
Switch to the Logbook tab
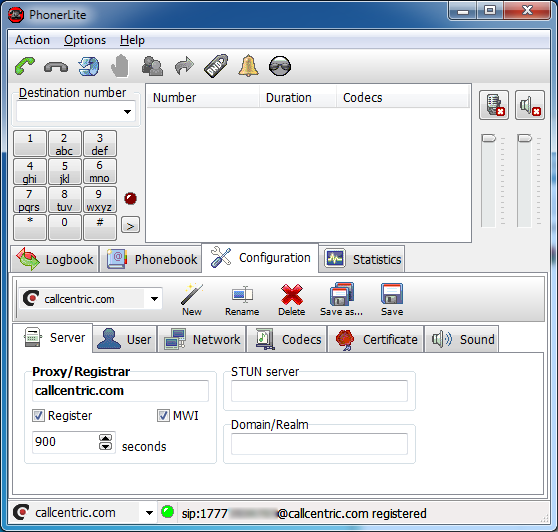(x=55, y=259)
